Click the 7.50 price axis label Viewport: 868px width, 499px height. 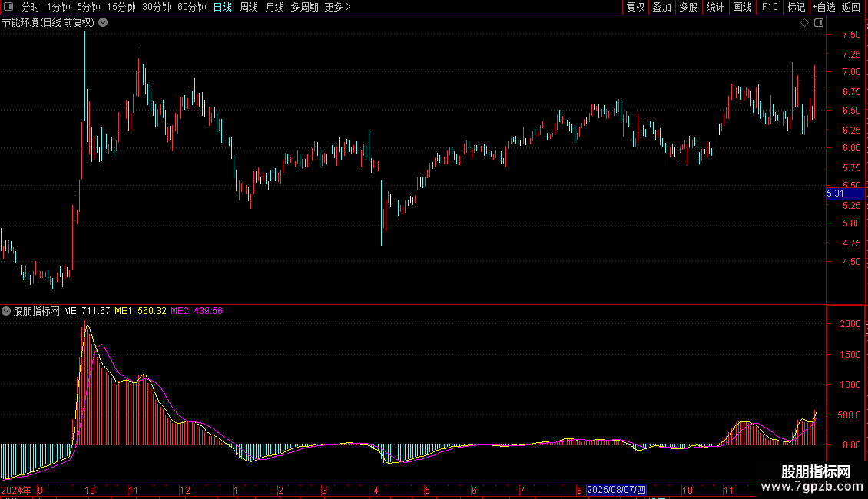[x=851, y=35]
